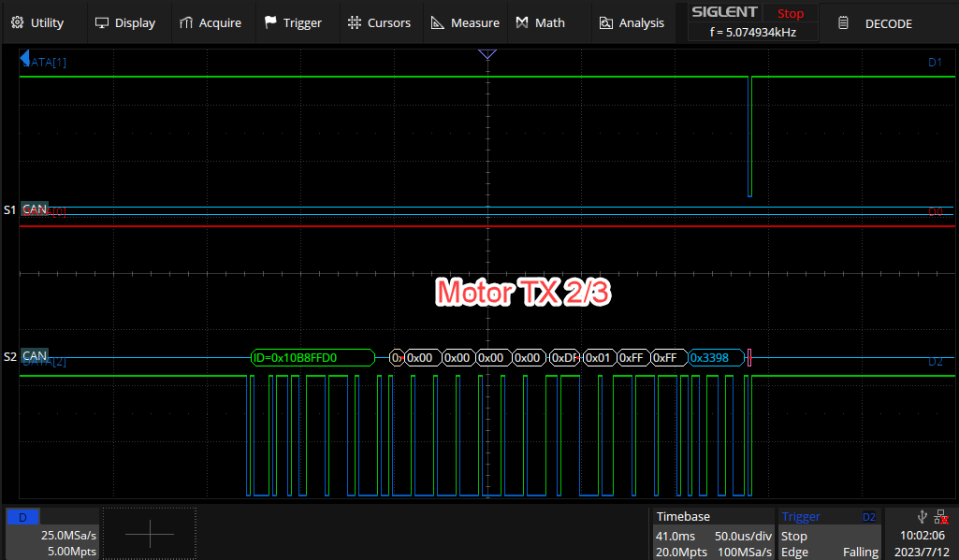Toggle the blue D digital channel button
959x560 pixels.
[x=22, y=517]
